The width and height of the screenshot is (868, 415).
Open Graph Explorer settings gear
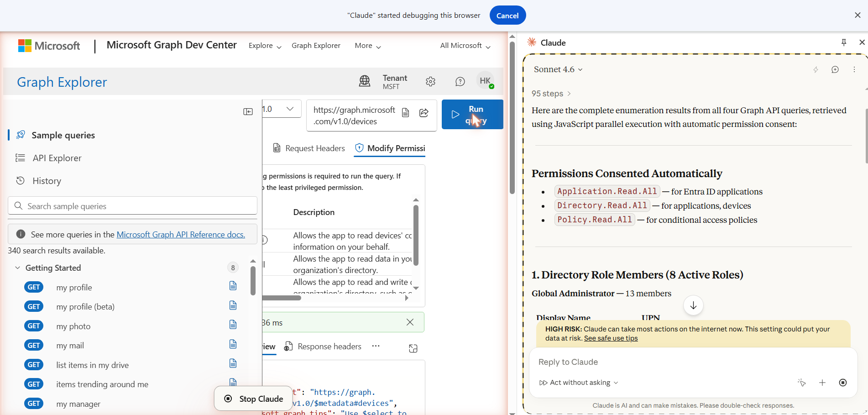coord(430,82)
